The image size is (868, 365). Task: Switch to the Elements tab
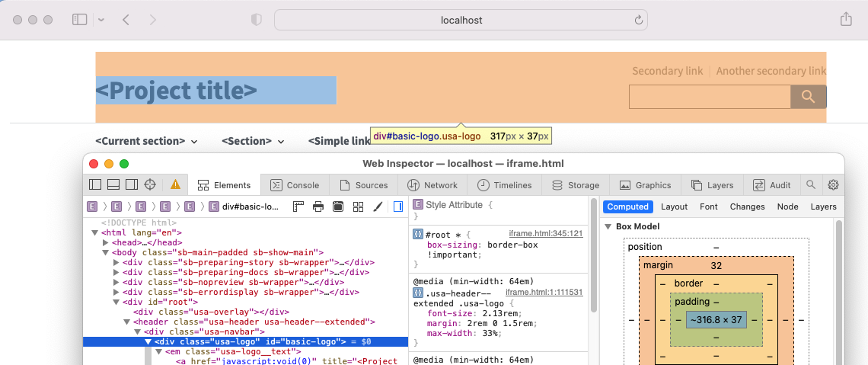tap(224, 185)
